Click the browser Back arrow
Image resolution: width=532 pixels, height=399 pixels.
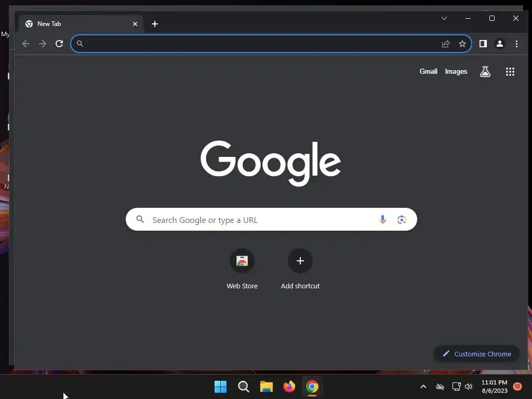pyautogui.click(x=26, y=44)
